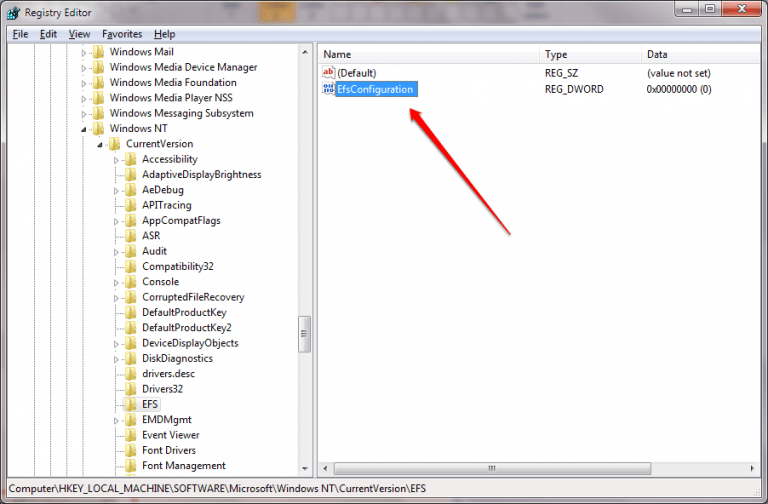
Task: Click the Event Viewer folder icon
Action: click(131, 435)
